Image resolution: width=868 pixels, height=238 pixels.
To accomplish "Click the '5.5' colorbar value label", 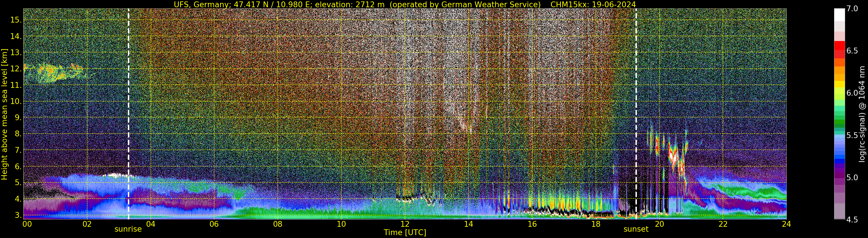I will 852,135.
